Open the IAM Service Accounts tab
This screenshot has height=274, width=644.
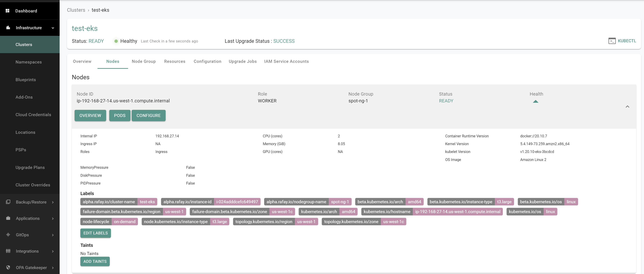(x=286, y=61)
